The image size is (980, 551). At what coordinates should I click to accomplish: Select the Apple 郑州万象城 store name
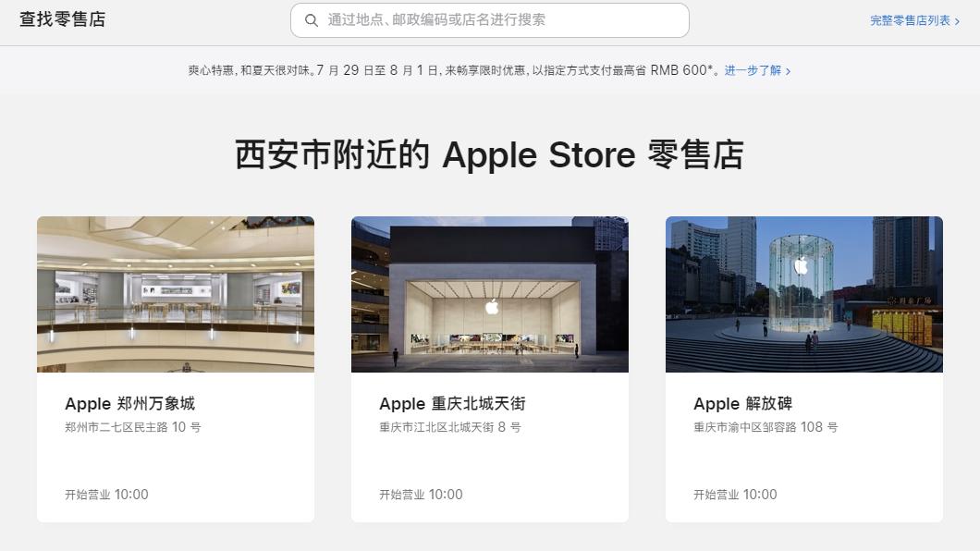[130, 404]
